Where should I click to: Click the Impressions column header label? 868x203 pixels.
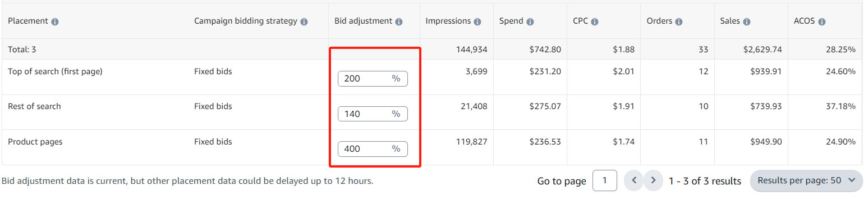point(448,21)
